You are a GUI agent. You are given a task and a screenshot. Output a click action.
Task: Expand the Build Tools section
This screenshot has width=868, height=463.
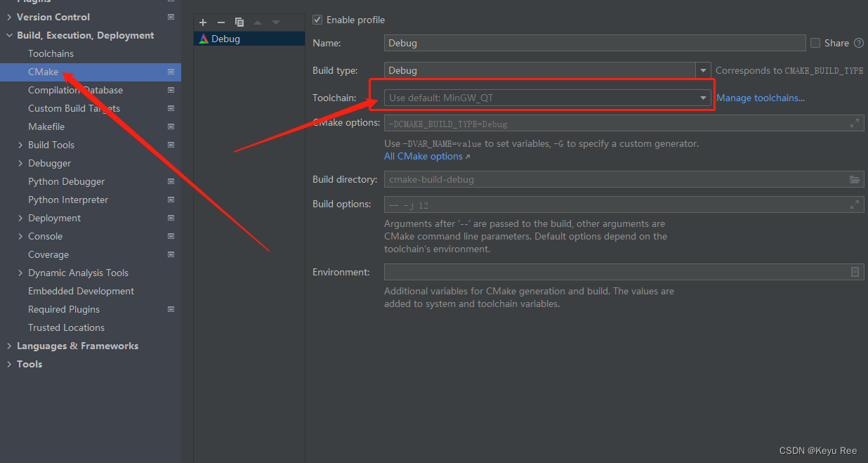[x=20, y=145]
